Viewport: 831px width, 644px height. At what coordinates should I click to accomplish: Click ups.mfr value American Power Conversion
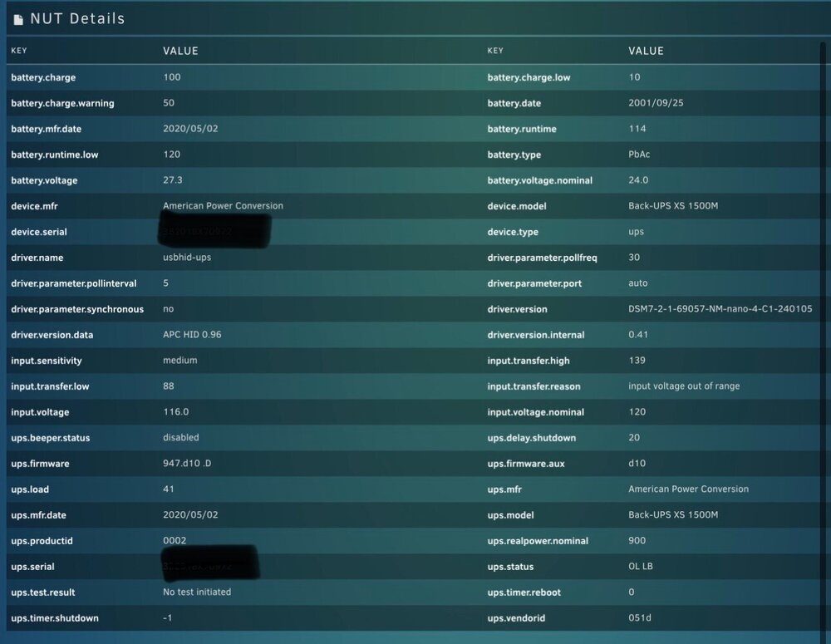[x=688, y=489]
